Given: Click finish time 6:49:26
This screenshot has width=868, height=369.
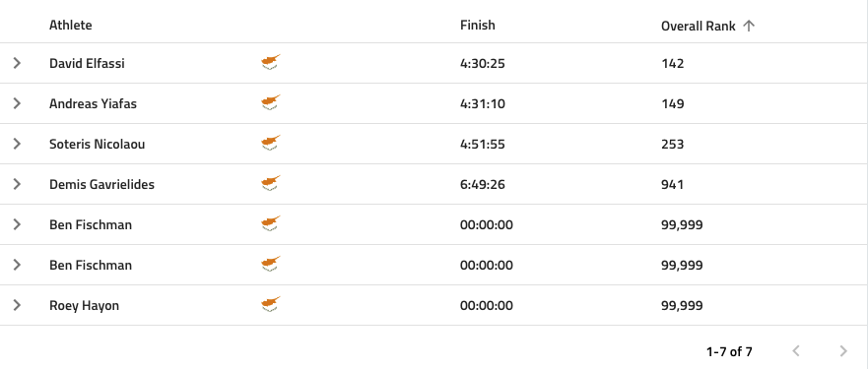Looking at the screenshot, I should click(x=482, y=184).
